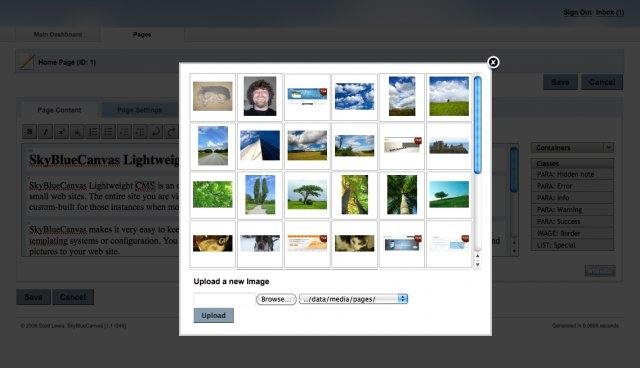Choose the road under blue sky thumbnail
The image size is (640, 368).
pyautogui.click(x=213, y=146)
